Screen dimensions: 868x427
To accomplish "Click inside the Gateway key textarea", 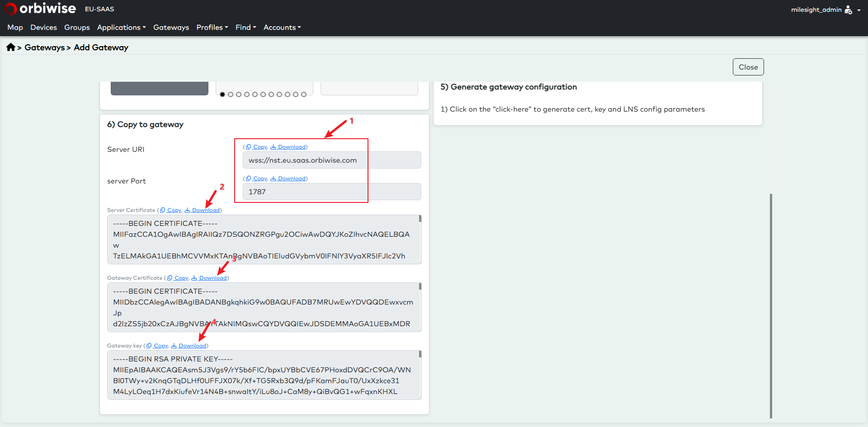I will [264, 375].
